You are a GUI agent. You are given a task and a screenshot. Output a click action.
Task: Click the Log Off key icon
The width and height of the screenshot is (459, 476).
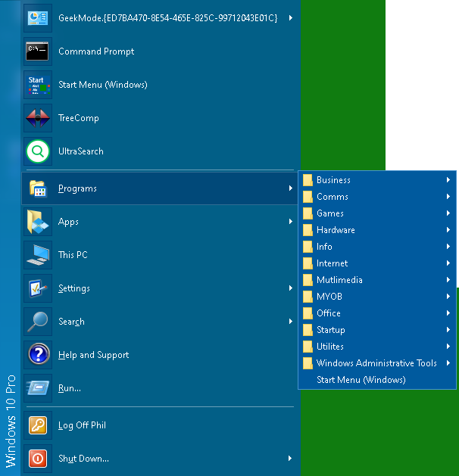pos(38,425)
